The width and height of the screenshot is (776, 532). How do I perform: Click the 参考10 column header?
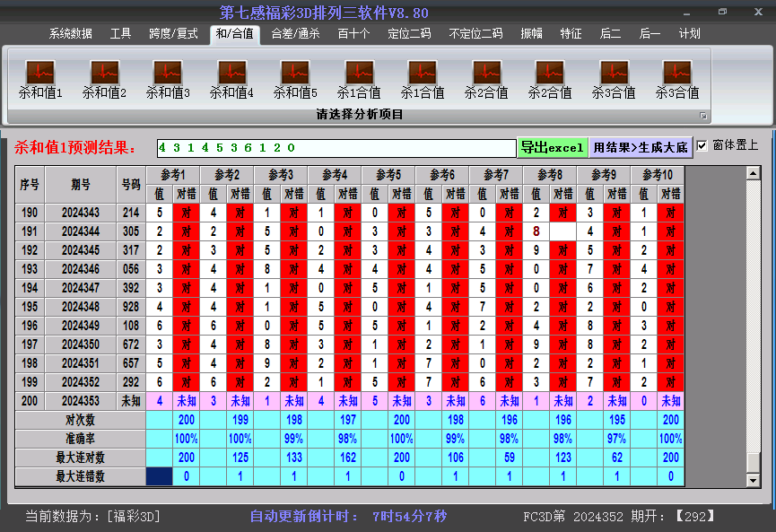pyautogui.click(x=658, y=175)
